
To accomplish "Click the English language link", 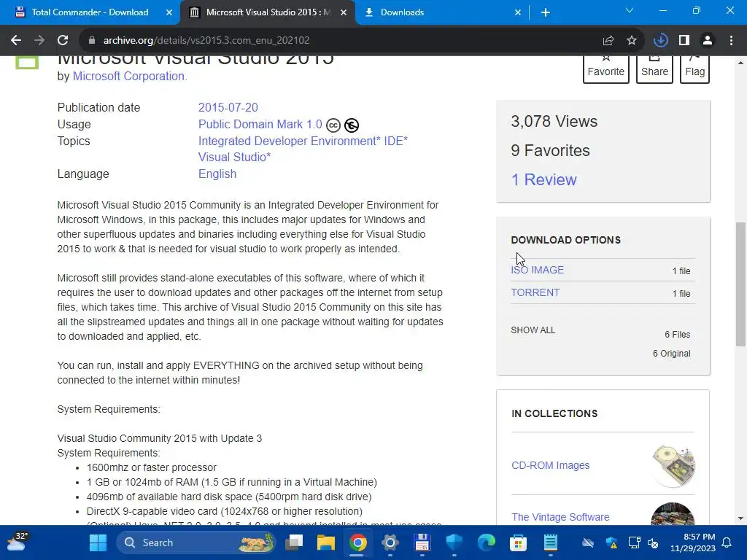I will [217, 174].
